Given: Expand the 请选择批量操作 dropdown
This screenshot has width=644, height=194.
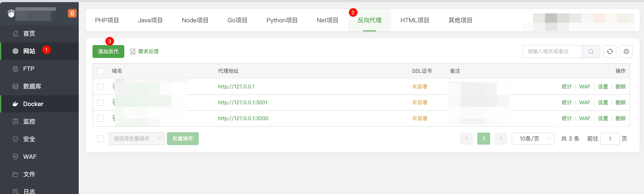Looking at the screenshot, I should tap(137, 138).
